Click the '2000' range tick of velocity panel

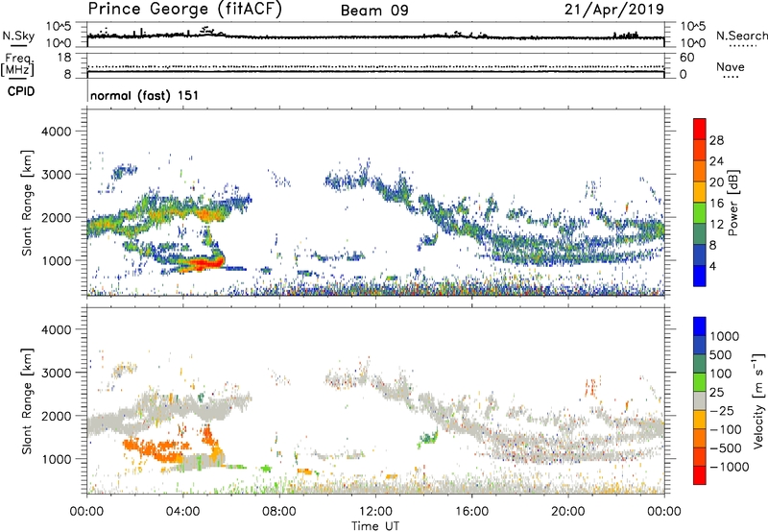point(56,416)
